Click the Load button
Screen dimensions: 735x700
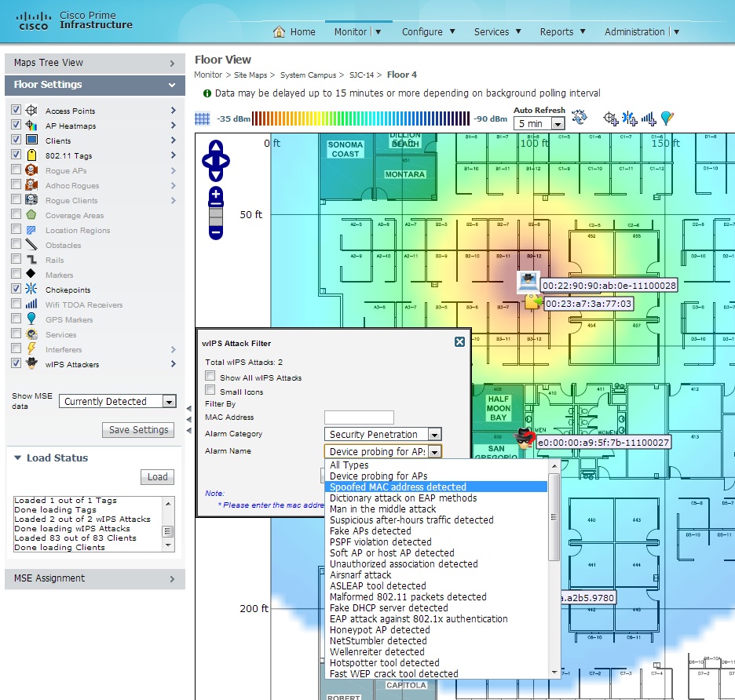157,477
